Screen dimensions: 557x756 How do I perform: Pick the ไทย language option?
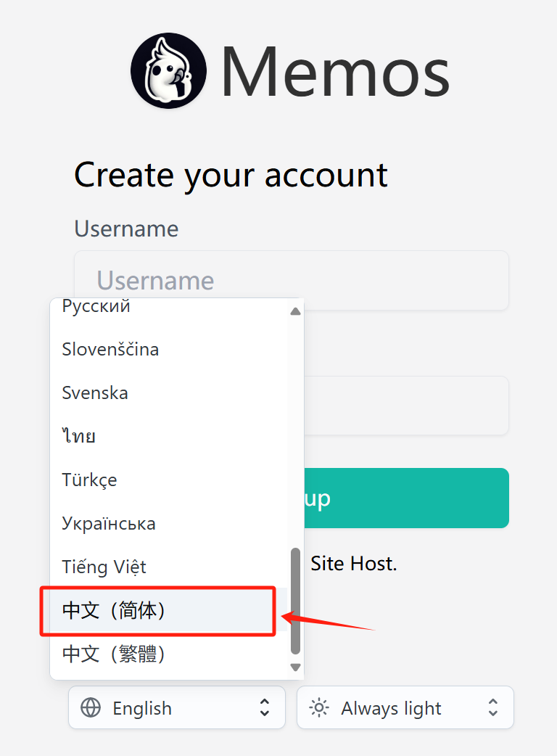click(x=79, y=436)
